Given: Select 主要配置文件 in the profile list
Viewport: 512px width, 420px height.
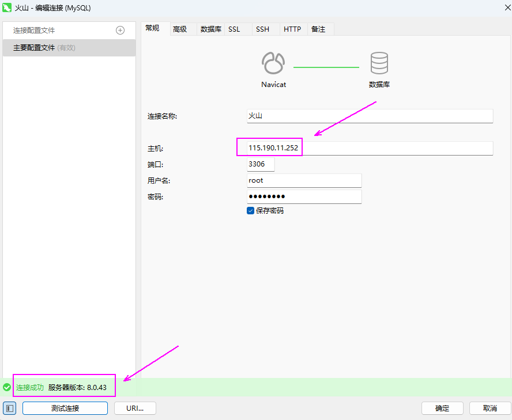Looking at the screenshot, I should point(69,48).
